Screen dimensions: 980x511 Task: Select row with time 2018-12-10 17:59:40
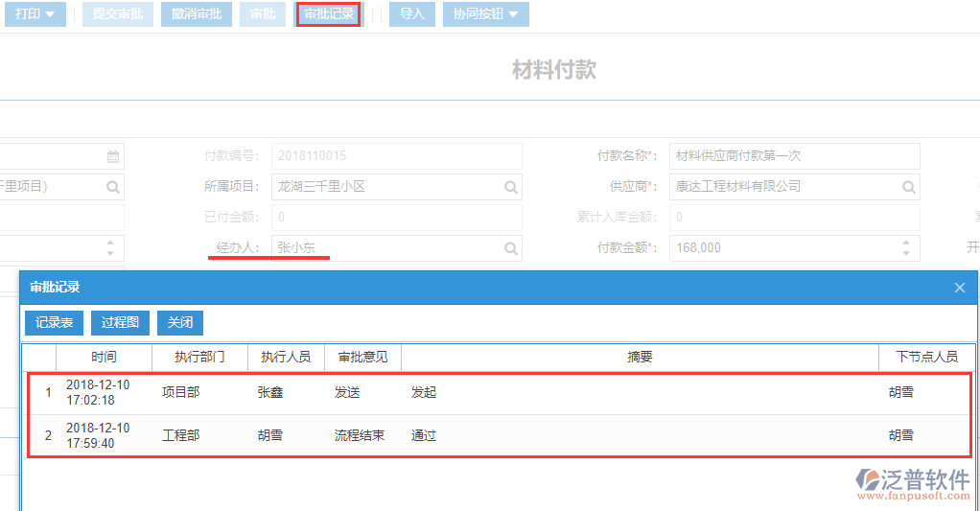point(500,435)
